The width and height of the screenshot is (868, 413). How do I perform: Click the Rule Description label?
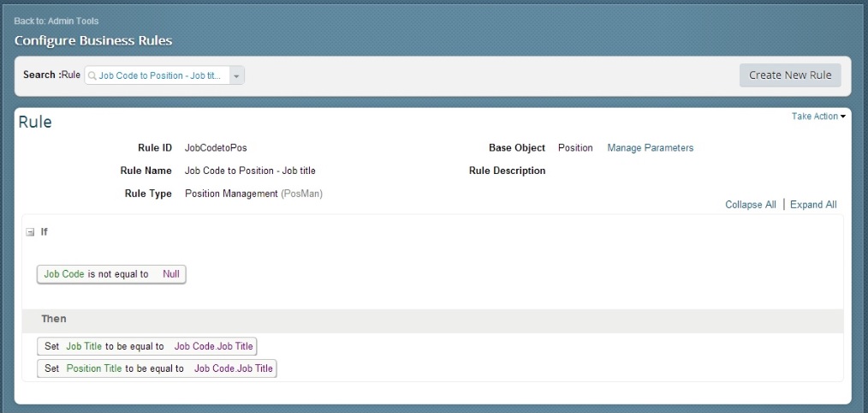(507, 171)
